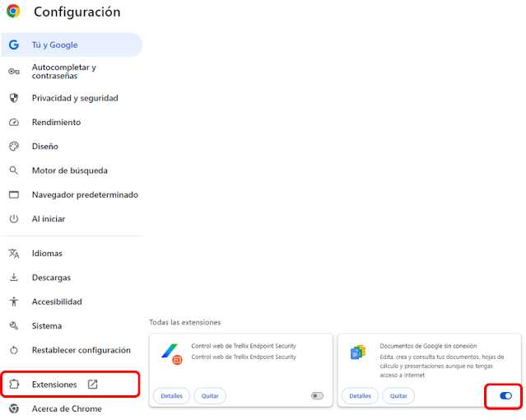Click the accessibility person icon
The width and height of the screenshot is (526, 420).
[14, 301]
